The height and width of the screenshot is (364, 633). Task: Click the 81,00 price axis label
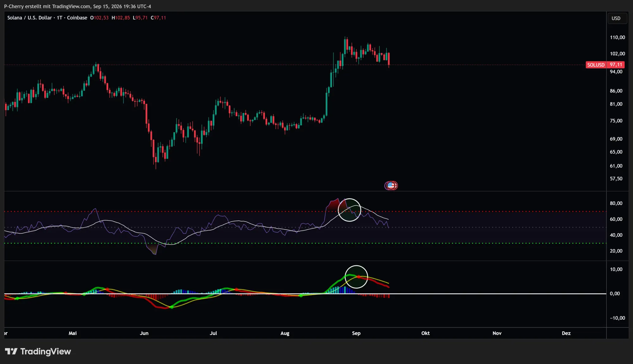pos(616,104)
